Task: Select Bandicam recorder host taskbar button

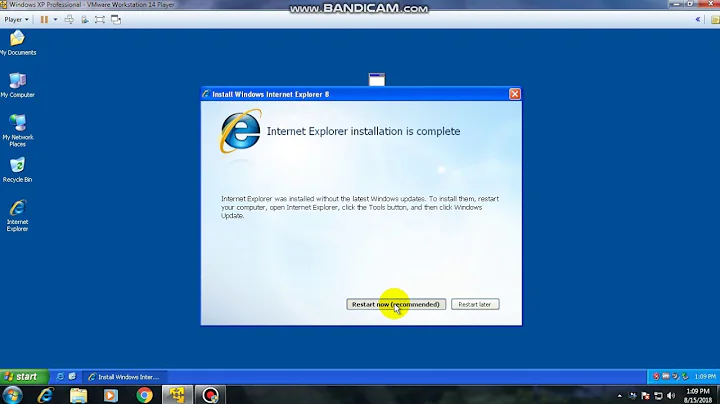Action: point(210,395)
